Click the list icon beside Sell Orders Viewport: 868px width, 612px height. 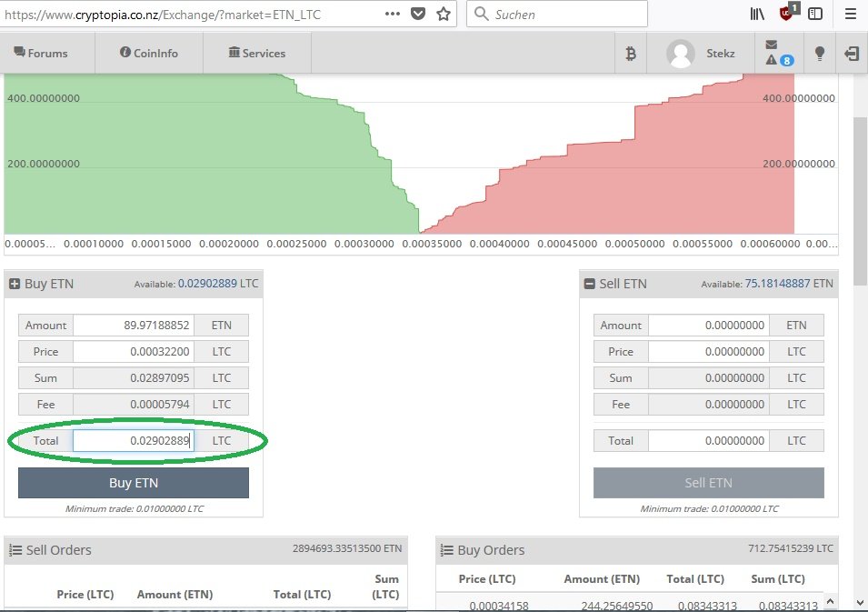(x=15, y=550)
